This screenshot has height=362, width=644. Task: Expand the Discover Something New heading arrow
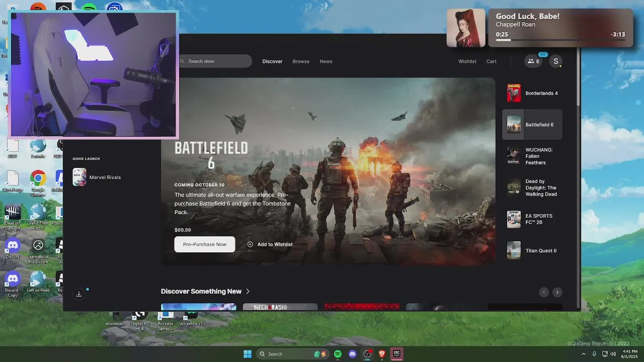(x=248, y=292)
